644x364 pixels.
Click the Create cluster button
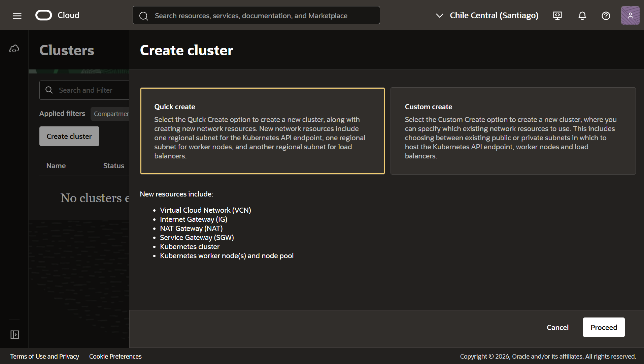(69, 136)
